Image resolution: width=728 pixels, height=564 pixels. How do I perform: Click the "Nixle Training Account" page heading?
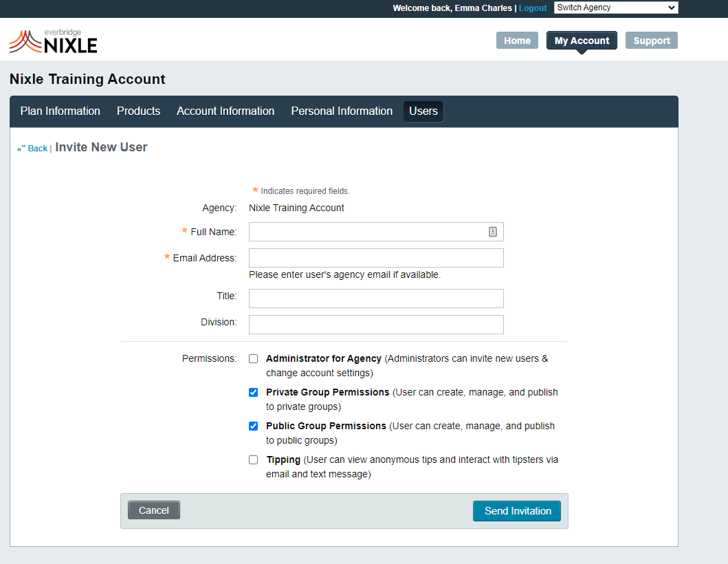87,79
